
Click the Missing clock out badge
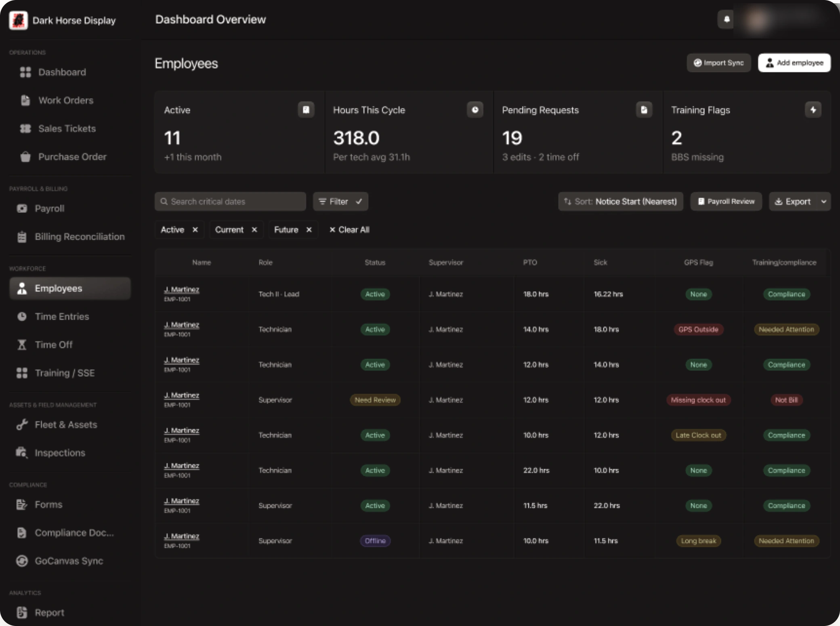[x=698, y=400]
